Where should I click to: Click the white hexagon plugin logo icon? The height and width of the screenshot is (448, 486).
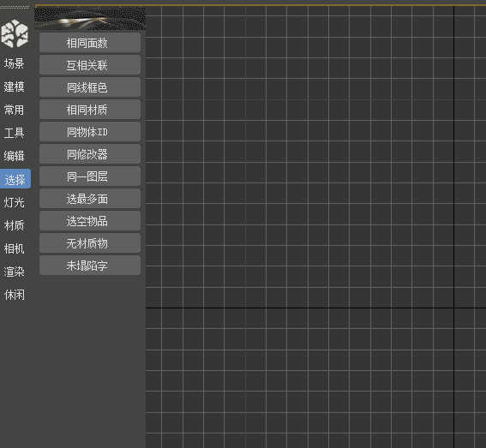15,33
